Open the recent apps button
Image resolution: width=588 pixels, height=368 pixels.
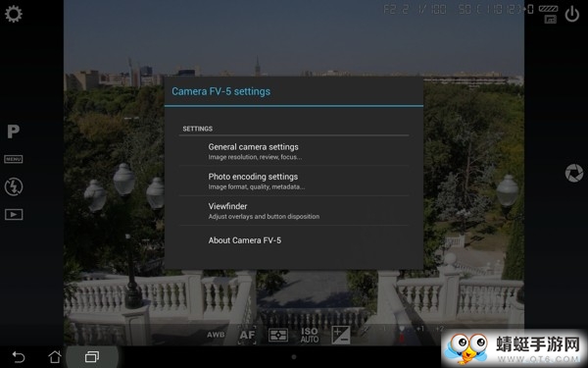click(92, 356)
